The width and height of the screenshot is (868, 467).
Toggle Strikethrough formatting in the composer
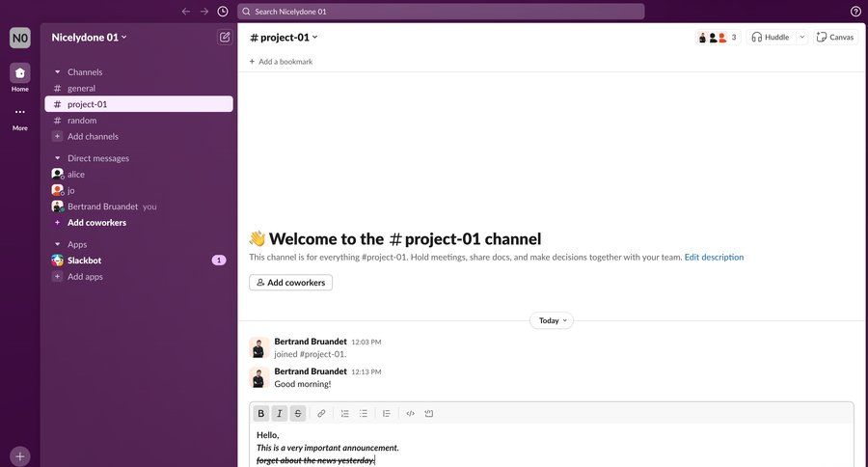tap(298, 413)
